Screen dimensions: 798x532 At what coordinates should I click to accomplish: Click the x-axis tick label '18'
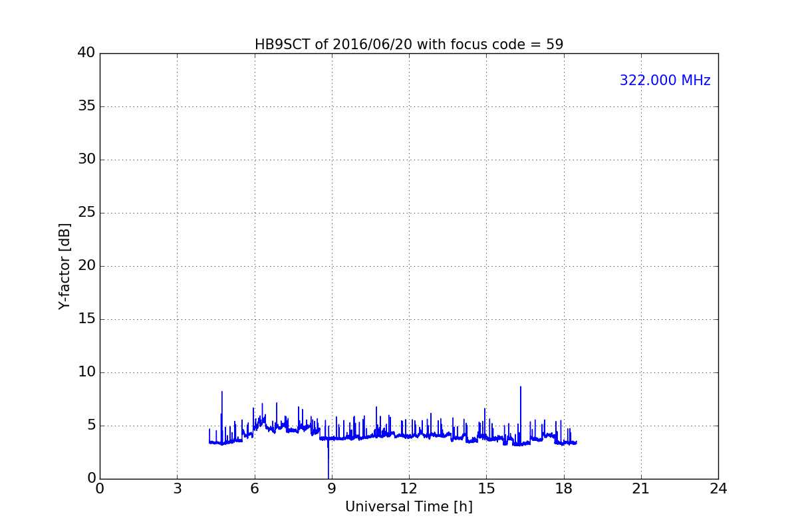[x=564, y=488]
